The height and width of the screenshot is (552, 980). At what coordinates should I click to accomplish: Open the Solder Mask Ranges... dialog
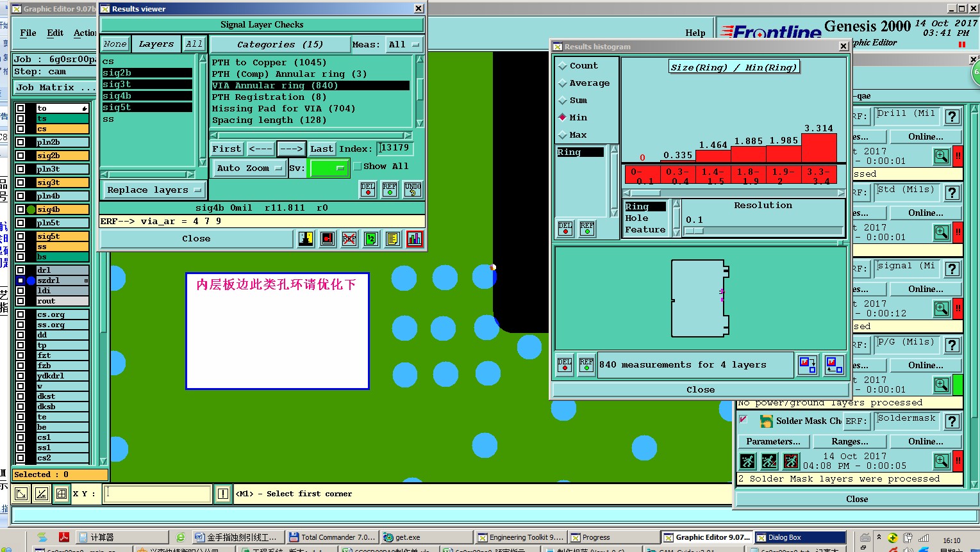850,442
